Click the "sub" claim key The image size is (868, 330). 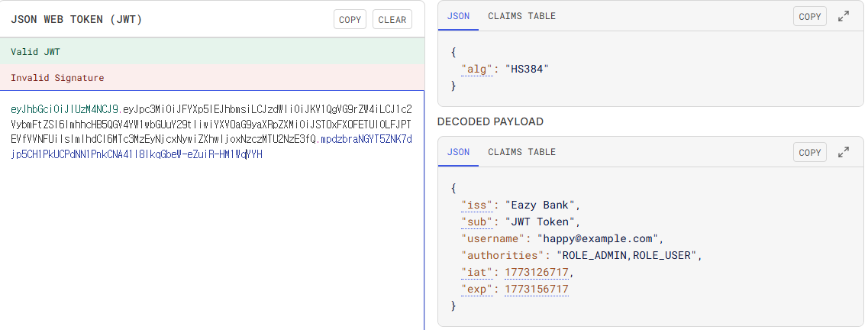(477, 222)
